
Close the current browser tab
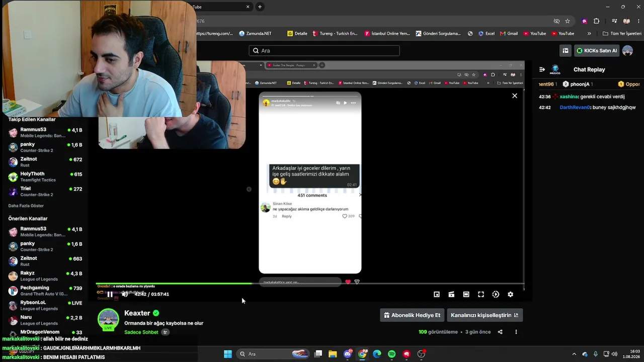[248, 7]
